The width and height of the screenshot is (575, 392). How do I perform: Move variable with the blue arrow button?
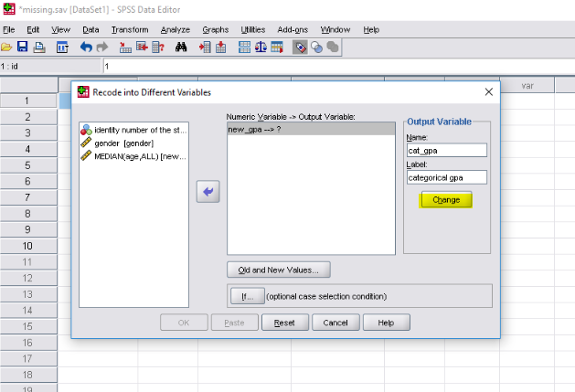coord(208,191)
